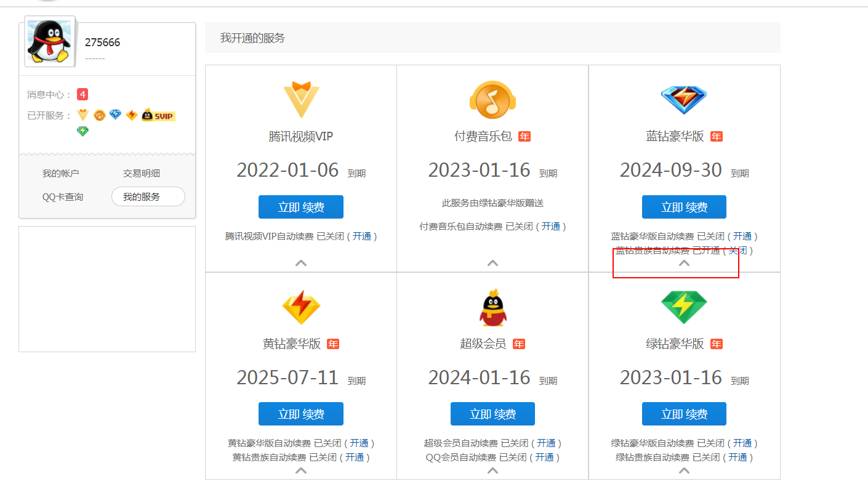
Task: Enable 黄钻豪华版自动续费 via 开通 link
Action: [360, 443]
